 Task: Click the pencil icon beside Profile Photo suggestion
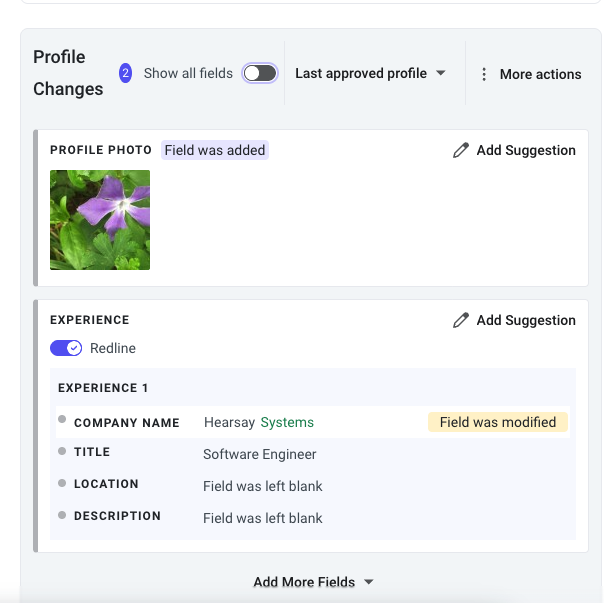click(461, 150)
